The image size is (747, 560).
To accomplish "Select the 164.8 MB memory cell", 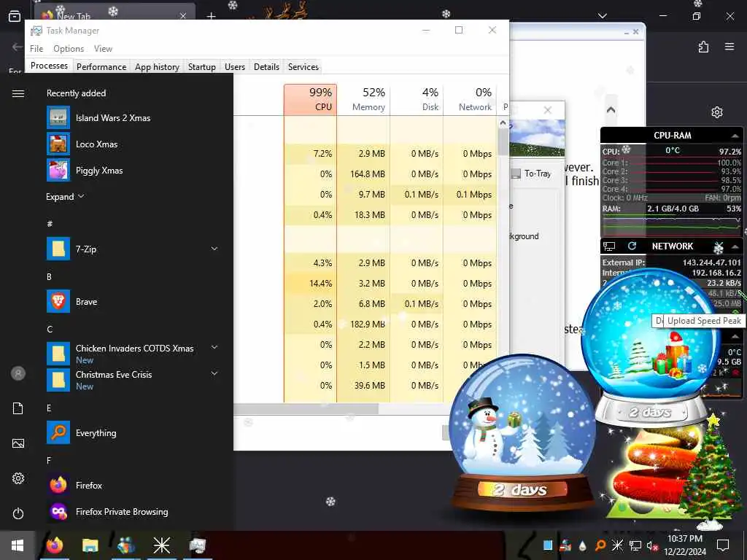I will click(363, 174).
